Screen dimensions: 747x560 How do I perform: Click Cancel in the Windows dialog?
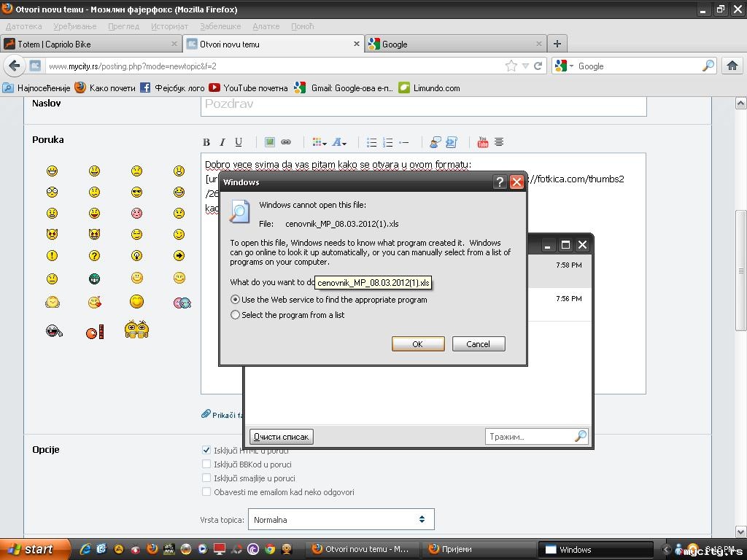pos(479,344)
